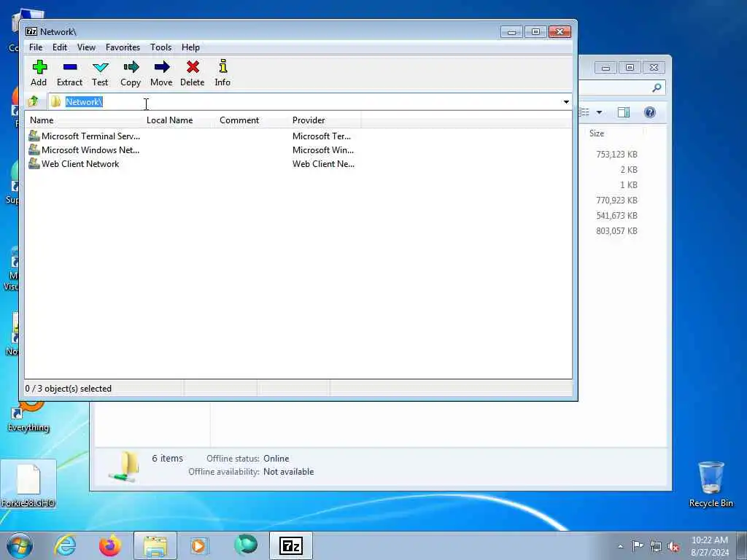The width and height of the screenshot is (747, 560).
Task: Sort by the Name column header
Action: tap(42, 120)
